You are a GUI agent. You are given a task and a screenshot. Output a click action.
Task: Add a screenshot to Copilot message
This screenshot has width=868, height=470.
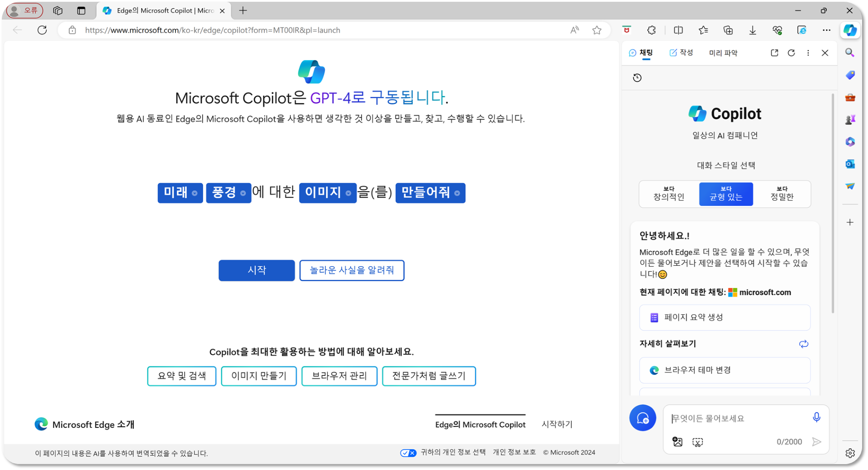697,442
